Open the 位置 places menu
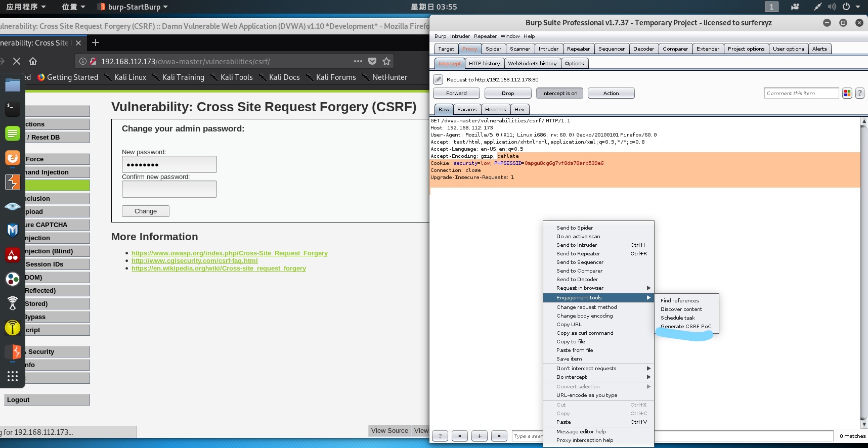Screen dimensions: 868x448 [73, 7]
